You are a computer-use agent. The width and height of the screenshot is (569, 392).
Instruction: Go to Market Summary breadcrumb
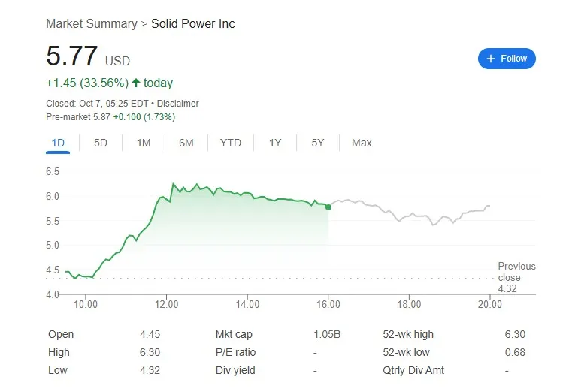pos(92,24)
